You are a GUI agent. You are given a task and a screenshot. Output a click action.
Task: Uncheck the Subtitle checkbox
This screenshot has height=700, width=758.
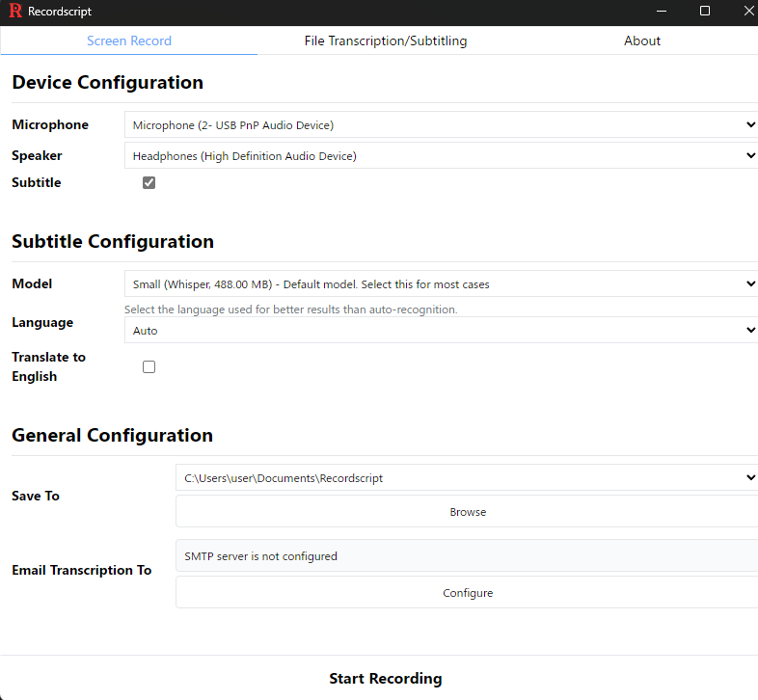click(x=149, y=183)
